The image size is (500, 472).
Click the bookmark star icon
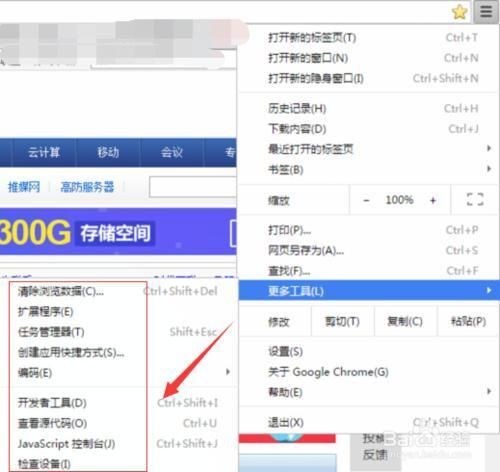coord(460,12)
